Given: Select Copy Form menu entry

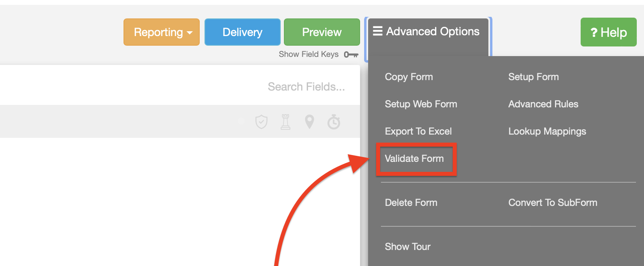Looking at the screenshot, I should pos(409,77).
